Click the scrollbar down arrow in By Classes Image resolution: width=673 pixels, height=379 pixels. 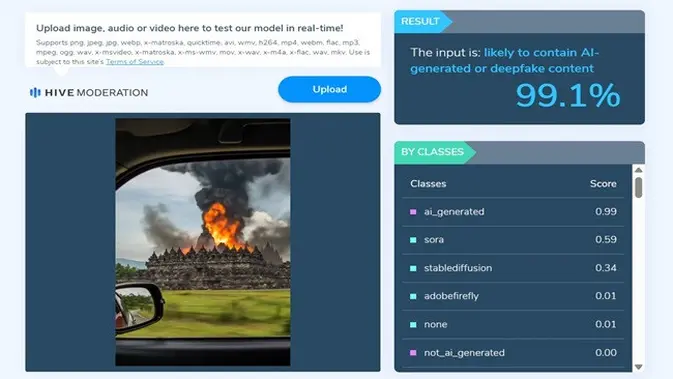tap(639, 367)
